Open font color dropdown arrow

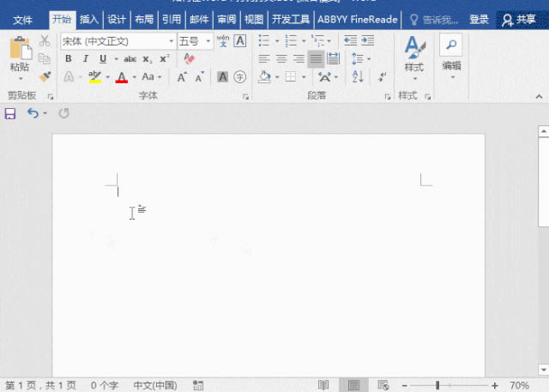click(134, 77)
